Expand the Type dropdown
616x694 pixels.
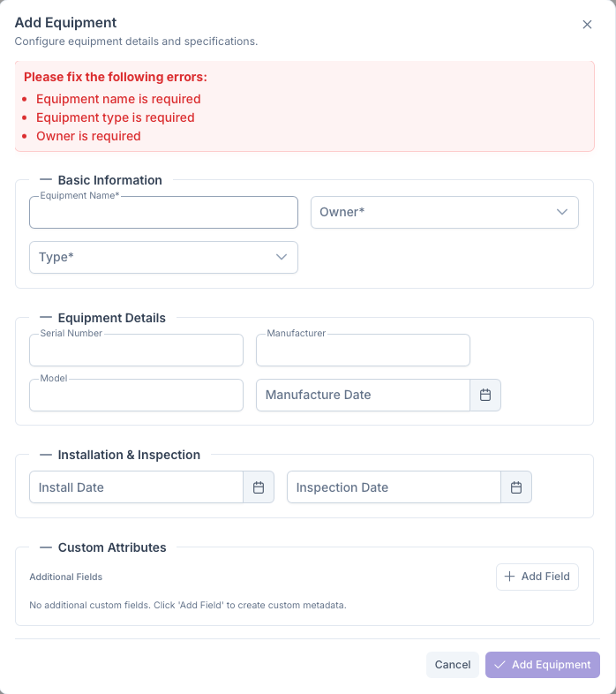pyautogui.click(x=163, y=257)
